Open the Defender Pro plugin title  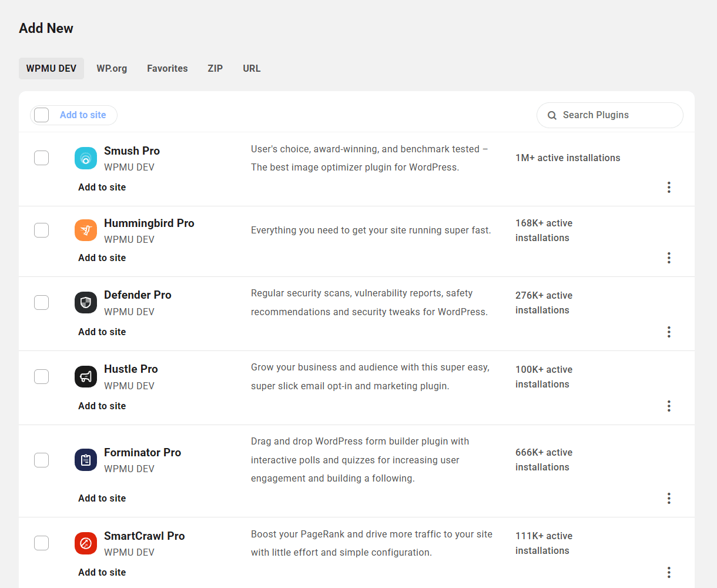click(138, 295)
